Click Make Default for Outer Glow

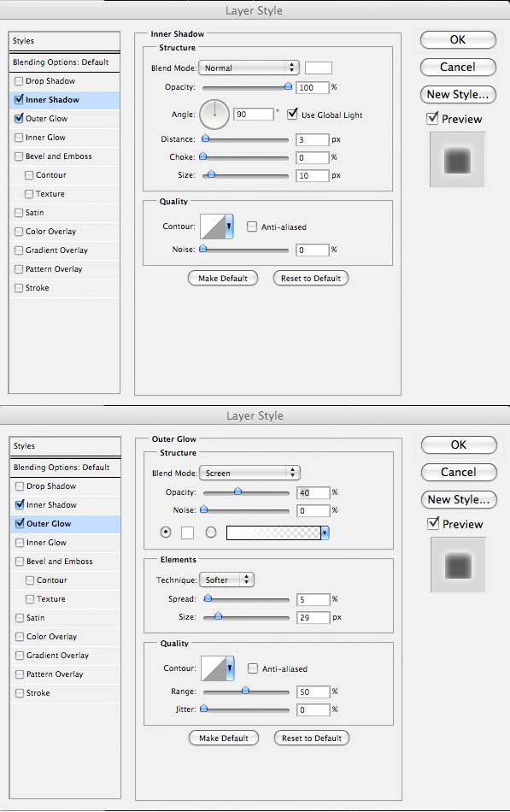[224, 738]
